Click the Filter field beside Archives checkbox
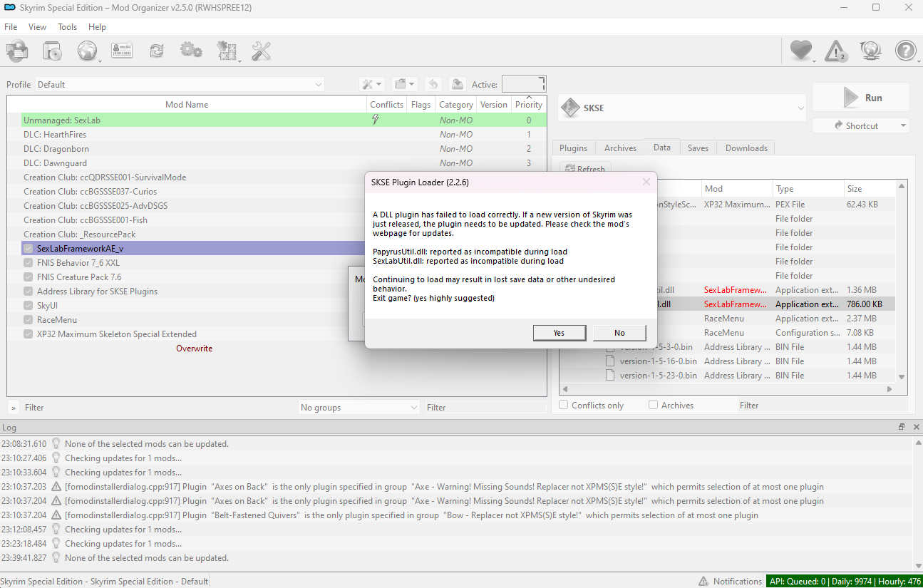 (x=822, y=405)
